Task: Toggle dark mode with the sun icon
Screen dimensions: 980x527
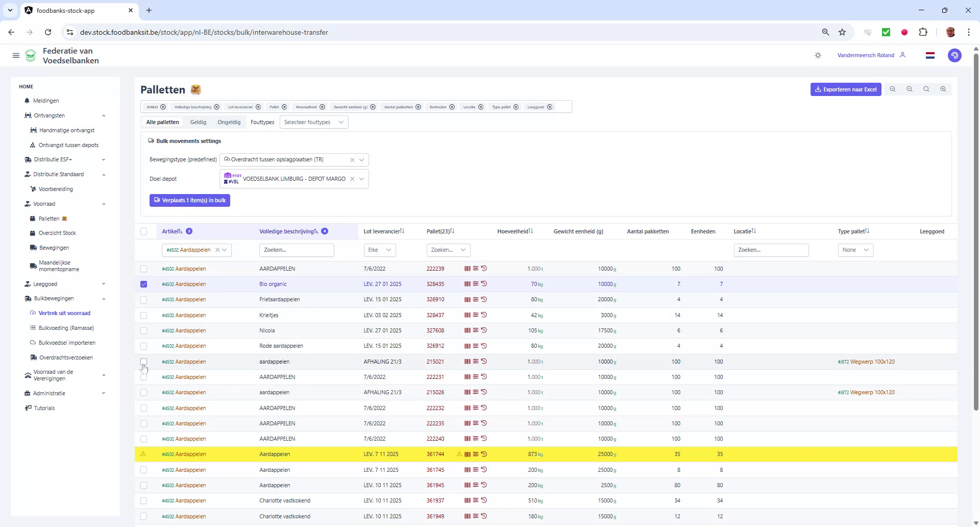Action: (x=818, y=55)
